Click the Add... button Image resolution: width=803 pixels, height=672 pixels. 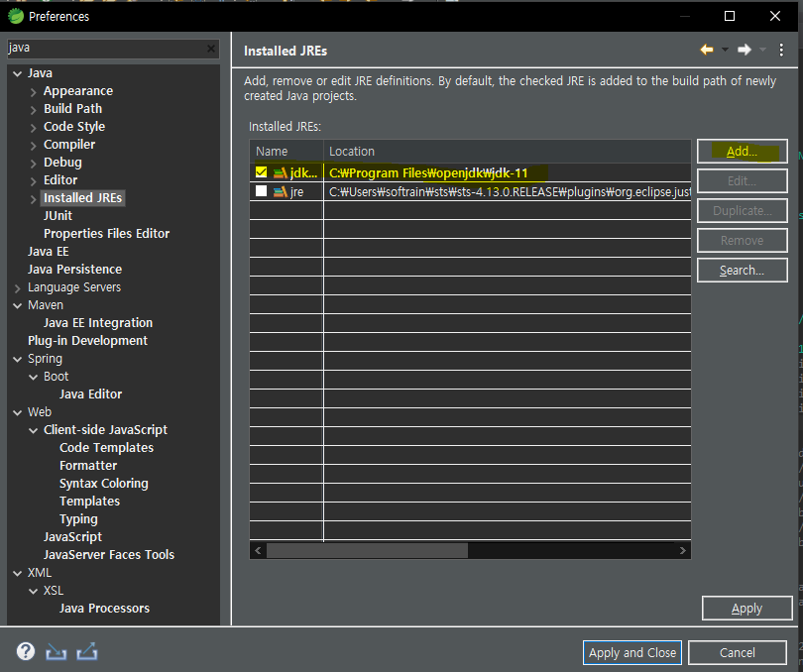(x=743, y=151)
